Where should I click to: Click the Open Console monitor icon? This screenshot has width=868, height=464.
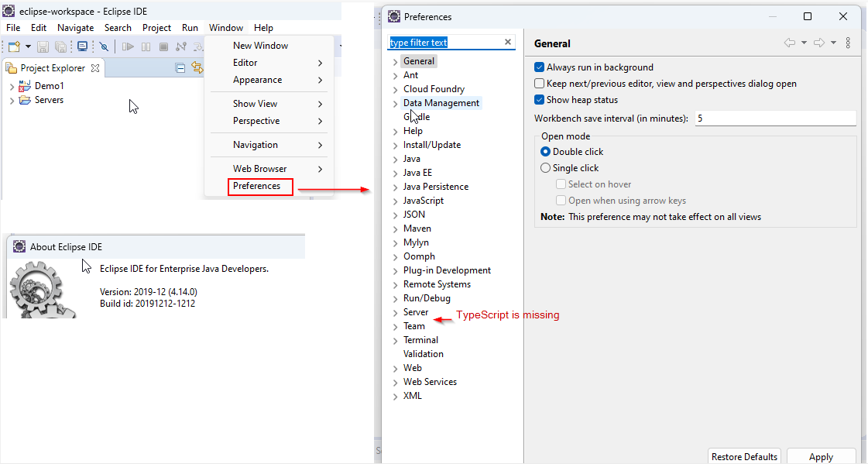click(82, 46)
